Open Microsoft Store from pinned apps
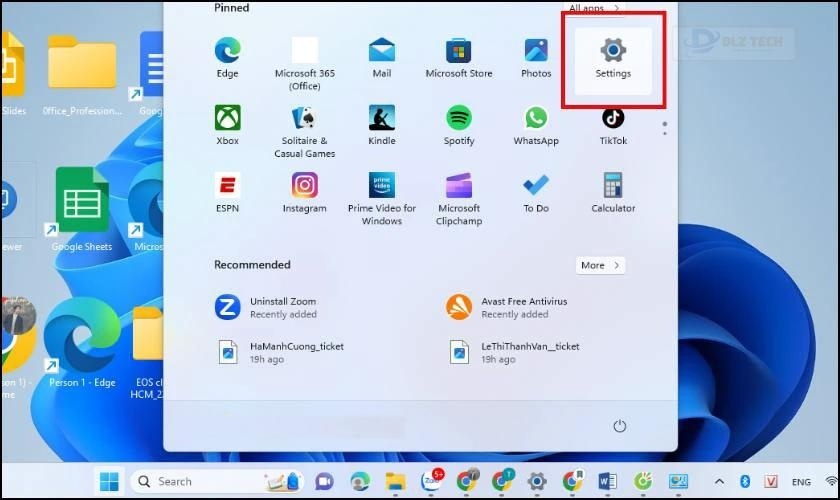The image size is (840, 500). click(459, 58)
